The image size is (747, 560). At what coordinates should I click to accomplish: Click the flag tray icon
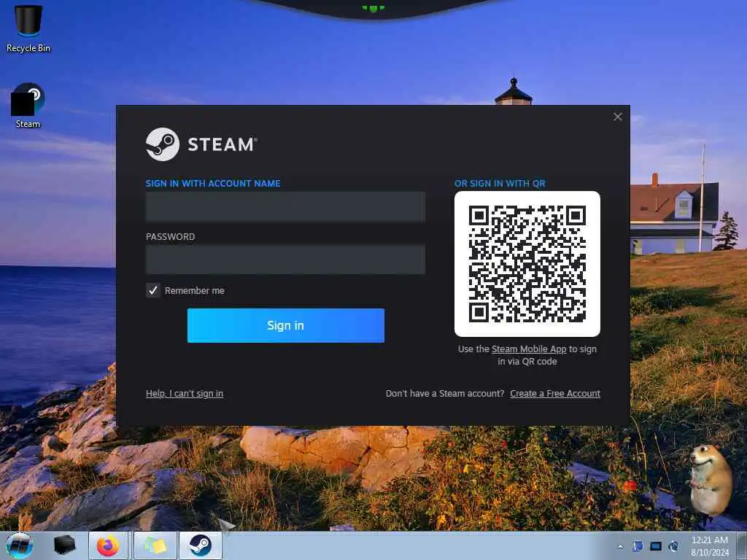pos(638,546)
